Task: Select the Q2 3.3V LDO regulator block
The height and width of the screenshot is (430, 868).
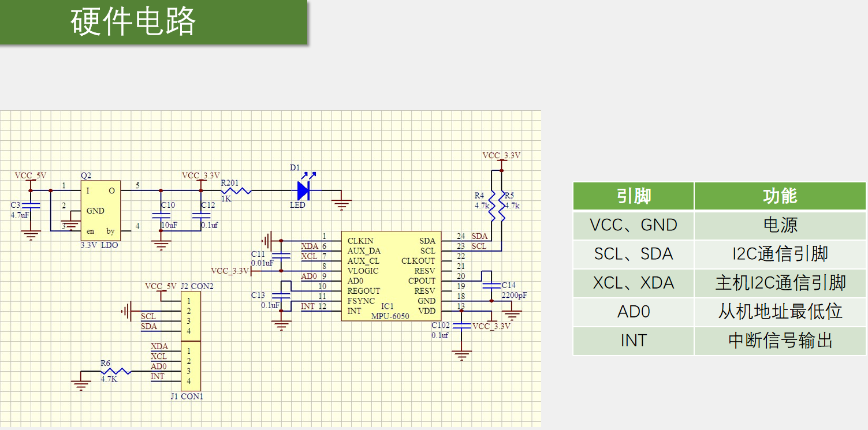Action: 101,211
